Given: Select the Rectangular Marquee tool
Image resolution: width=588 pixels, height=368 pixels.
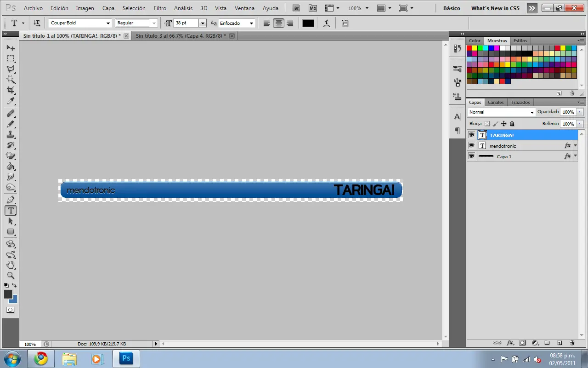Looking at the screenshot, I should 11,58.
